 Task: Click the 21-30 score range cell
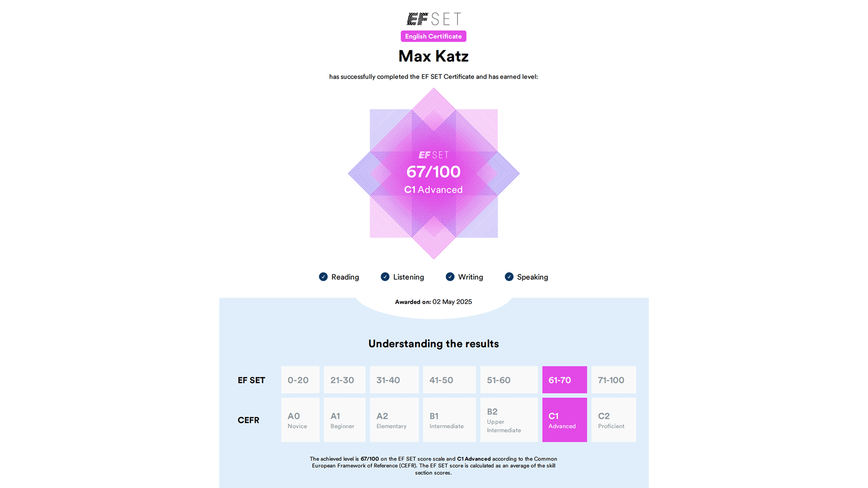point(344,380)
